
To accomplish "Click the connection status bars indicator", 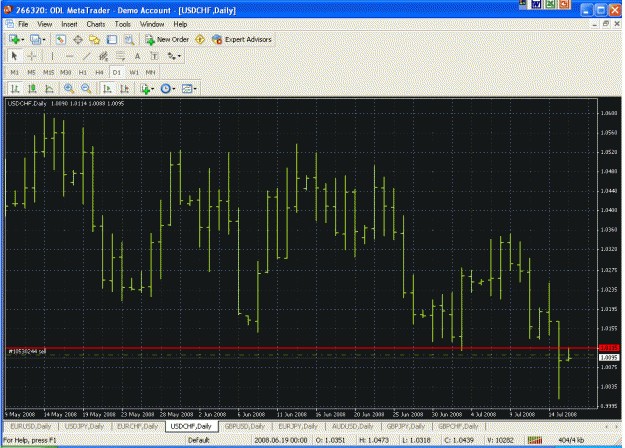I will (x=535, y=440).
